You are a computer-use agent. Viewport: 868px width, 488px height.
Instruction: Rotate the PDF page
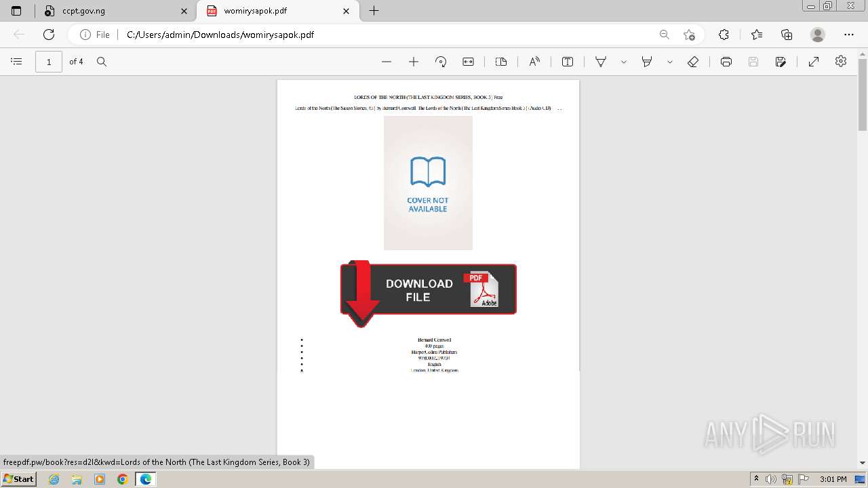pyautogui.click(x=441, y=62)
